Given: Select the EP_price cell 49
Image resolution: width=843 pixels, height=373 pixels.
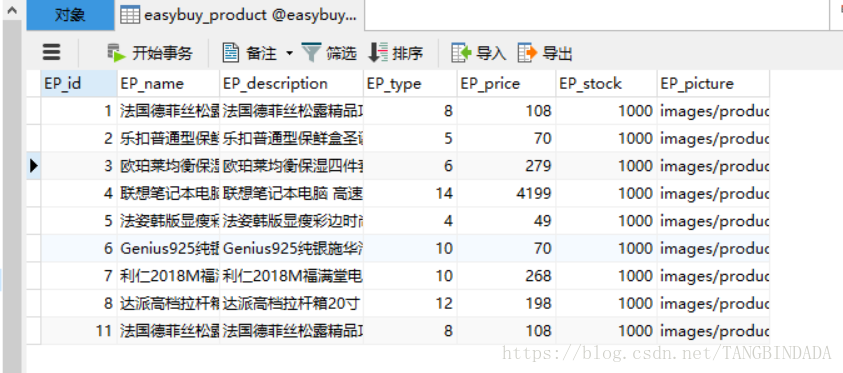Looking at the screenshot, I should click(x=506, y=220).
